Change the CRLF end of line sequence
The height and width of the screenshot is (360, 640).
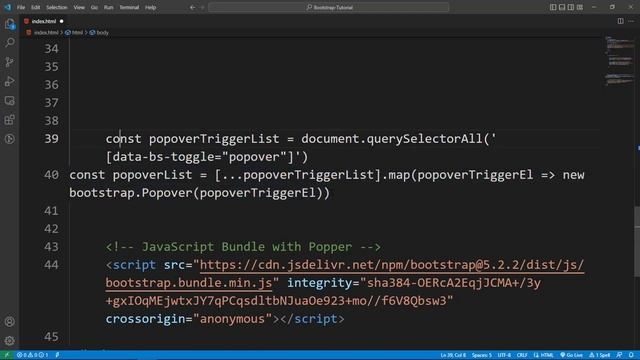(522, 355)
